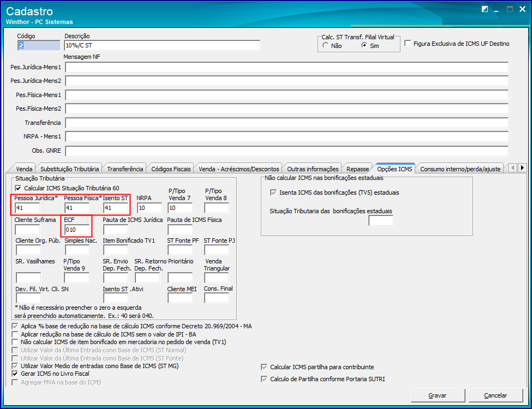Click the SR. Vasilhames field
The height and width of the screenshot is (409, 532).
pyautogui.click(x=28, y=278)
